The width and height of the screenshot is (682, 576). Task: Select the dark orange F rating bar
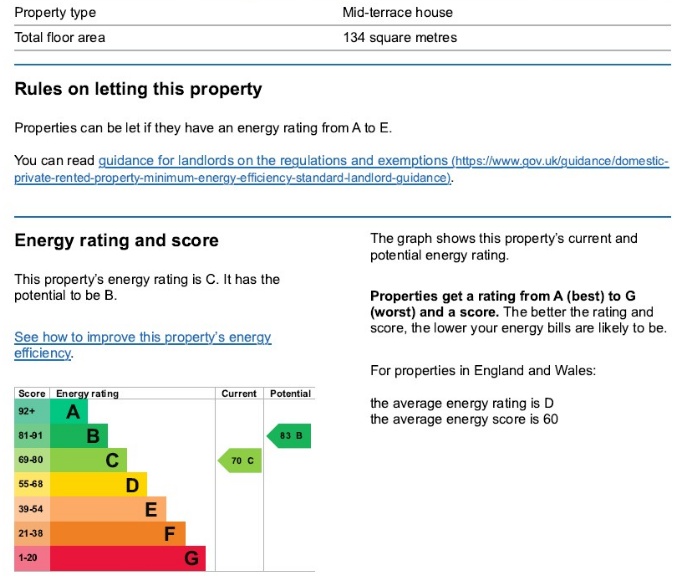click(118, 533)
